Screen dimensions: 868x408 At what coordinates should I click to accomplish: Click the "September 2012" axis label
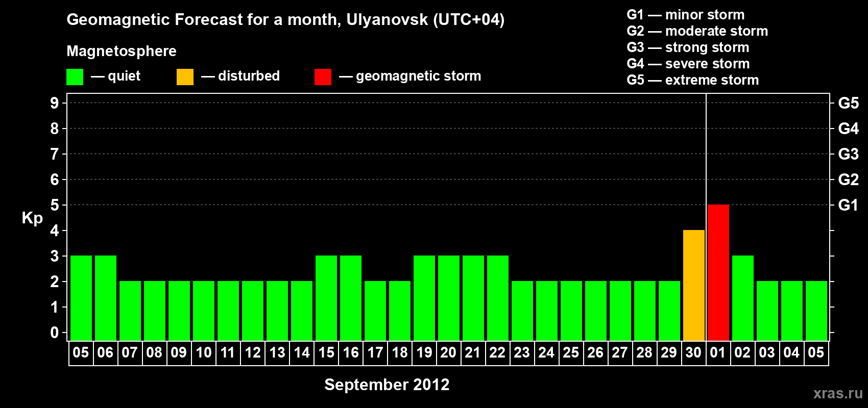pyautogui.click(x=387, y=385)
